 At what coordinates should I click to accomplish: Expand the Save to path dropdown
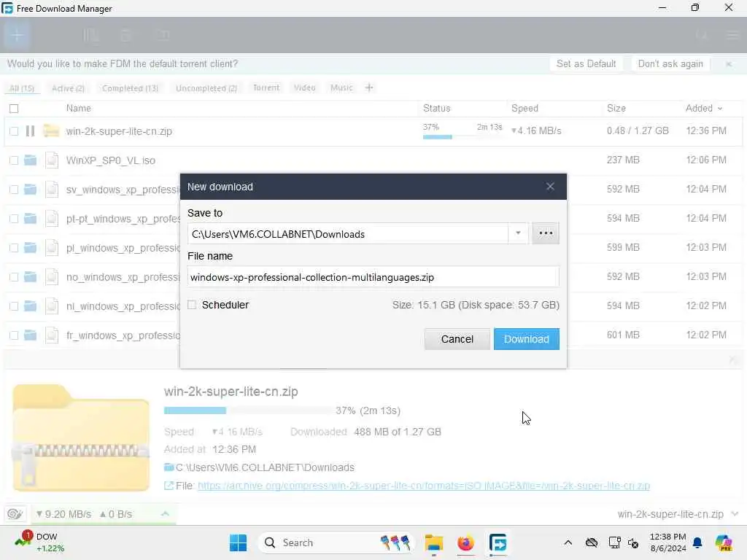click(x=519, y=233)
